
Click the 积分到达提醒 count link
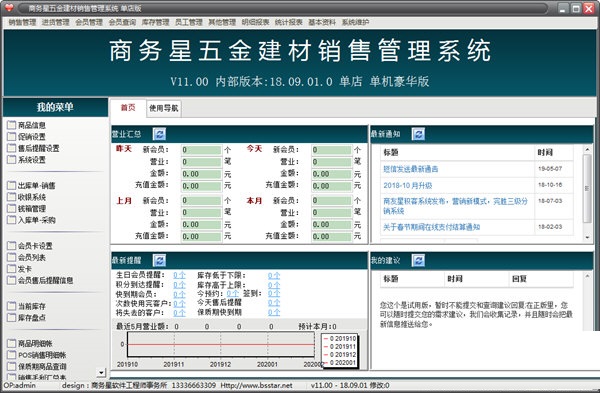point(179,285)
